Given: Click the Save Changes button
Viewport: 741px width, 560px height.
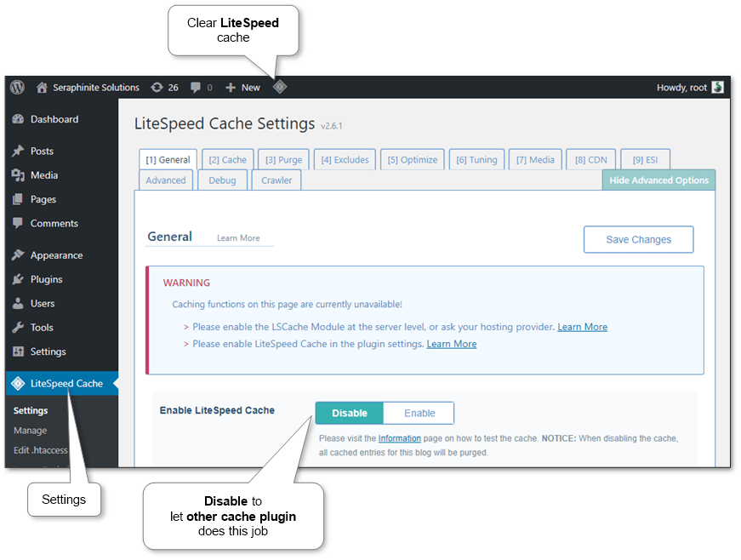Looking at the screenshot, I should 638,240.
